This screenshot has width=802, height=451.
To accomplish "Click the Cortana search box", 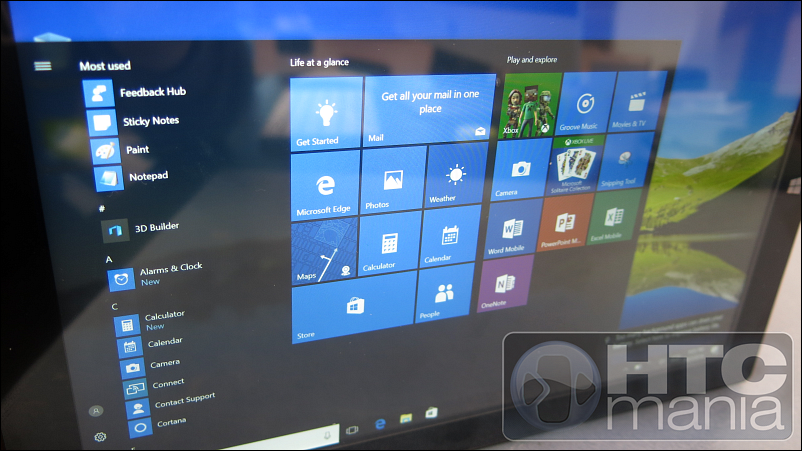I will pos(281,438).
